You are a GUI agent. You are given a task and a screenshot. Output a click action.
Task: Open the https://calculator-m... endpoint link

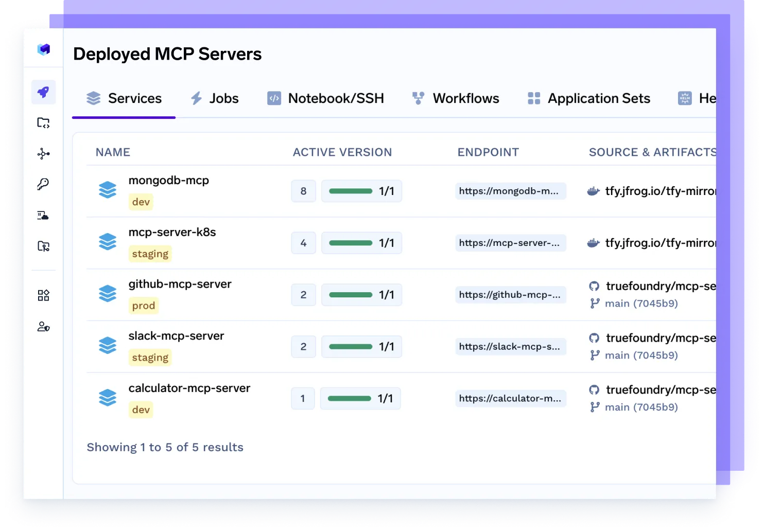pyautogui.click(x=511, y=399)
